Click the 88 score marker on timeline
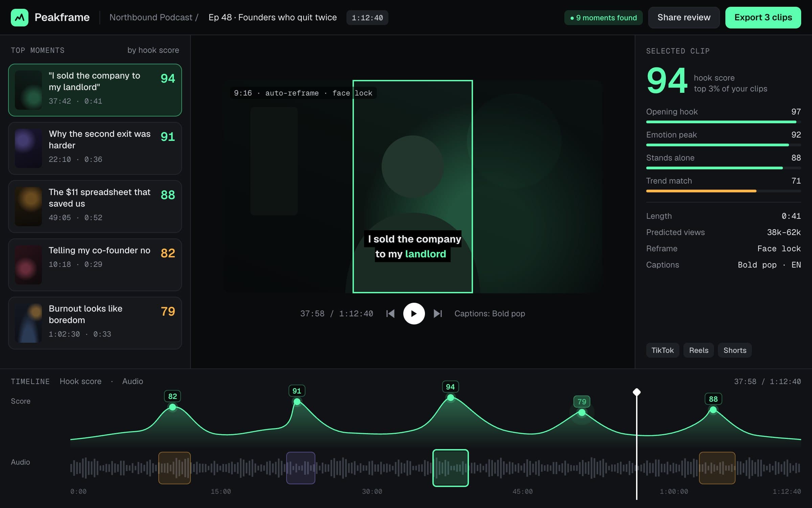Image resolution: width=812 pixels, height=508 pixels. point(713,399)
